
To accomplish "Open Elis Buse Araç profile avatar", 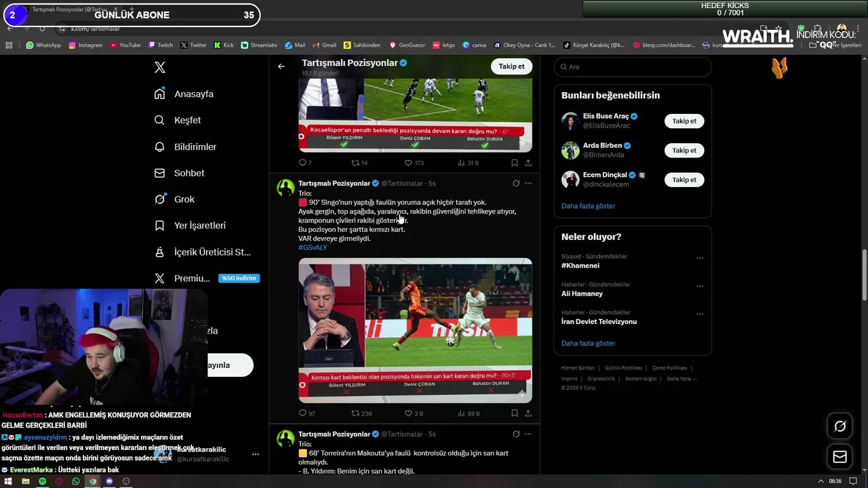I will point(570,121).
